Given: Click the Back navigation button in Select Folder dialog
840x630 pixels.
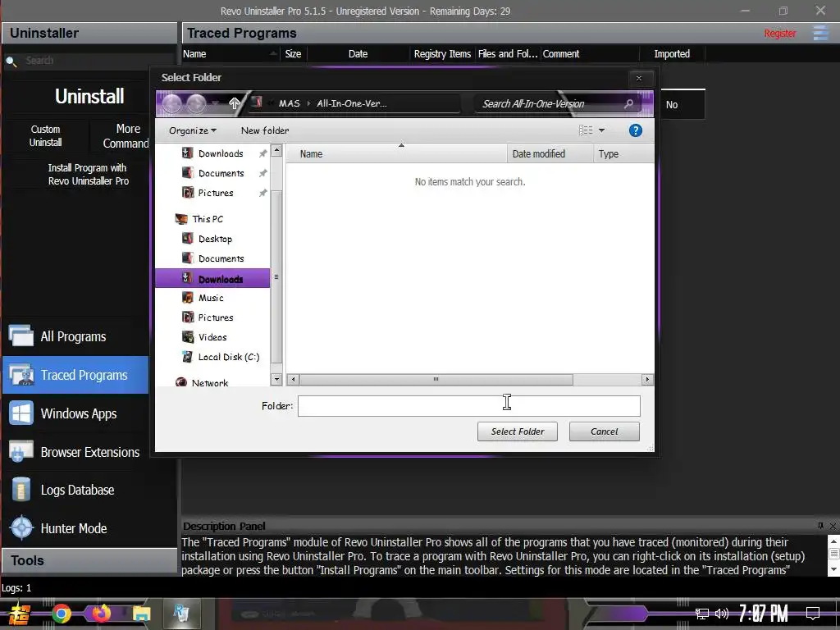Looking at the screenshot, I should 172,103.
